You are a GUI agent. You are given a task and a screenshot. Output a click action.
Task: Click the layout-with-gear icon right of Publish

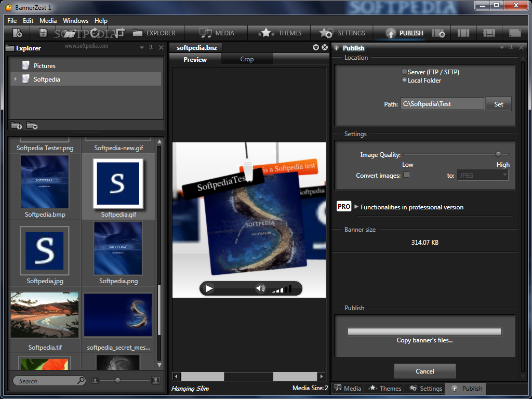tap(438, 33)
